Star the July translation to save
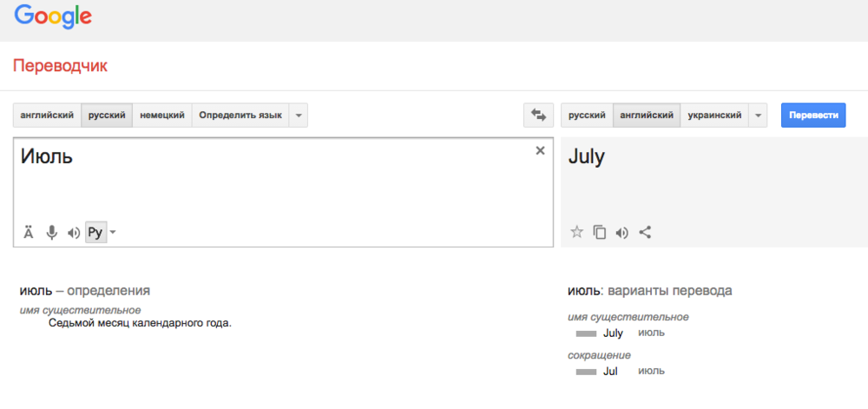The image size is (868, 409). coord(576,232)
